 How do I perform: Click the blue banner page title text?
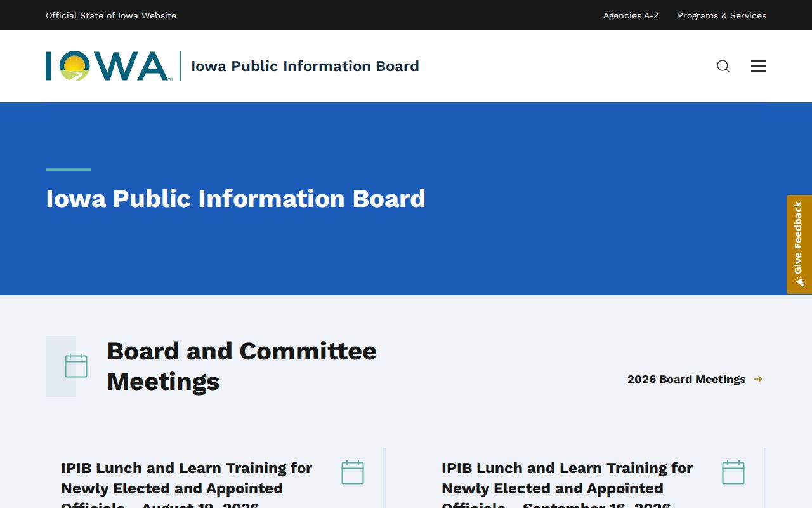click(x=235, y=199)
